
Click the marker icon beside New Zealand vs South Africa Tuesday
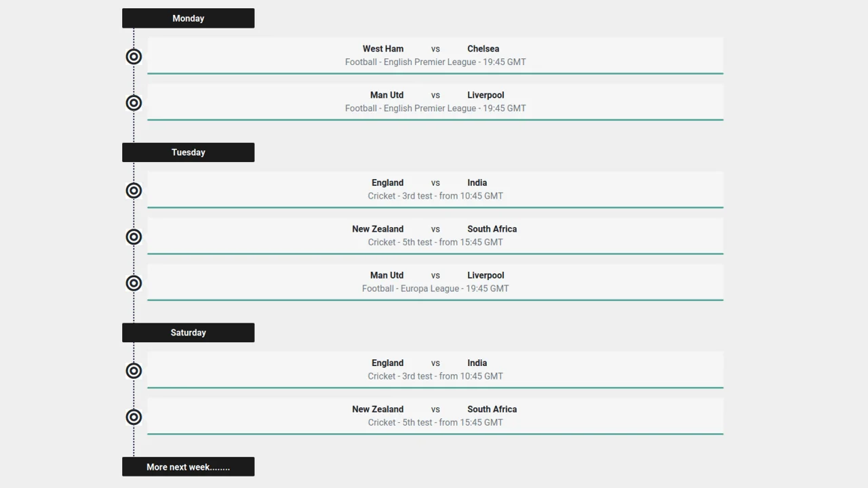click(134, 237)
